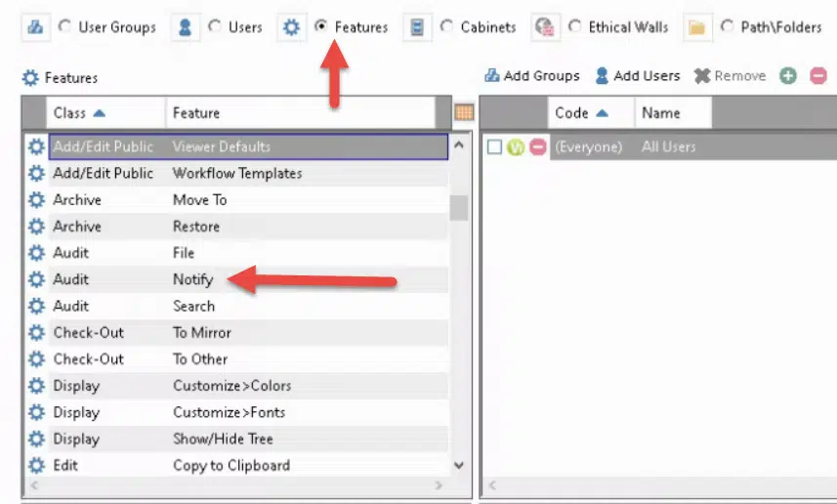Click the green plus add icon

pos(788,76)
